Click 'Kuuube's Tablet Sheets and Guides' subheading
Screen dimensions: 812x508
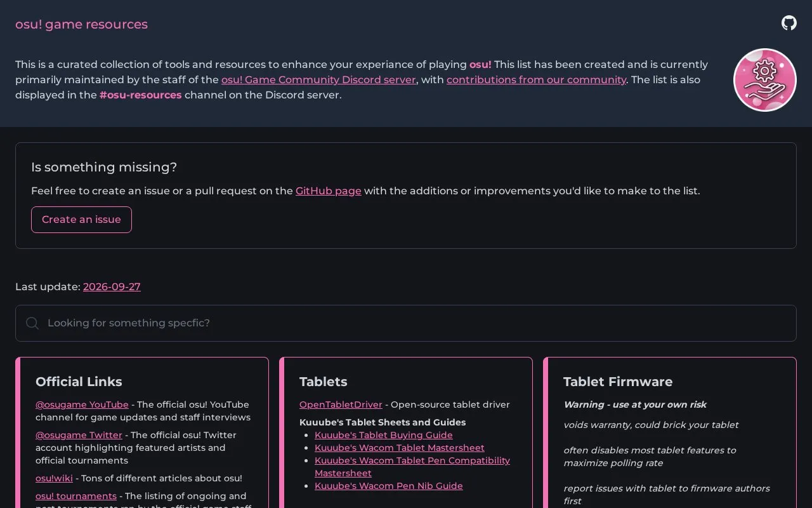383,422
